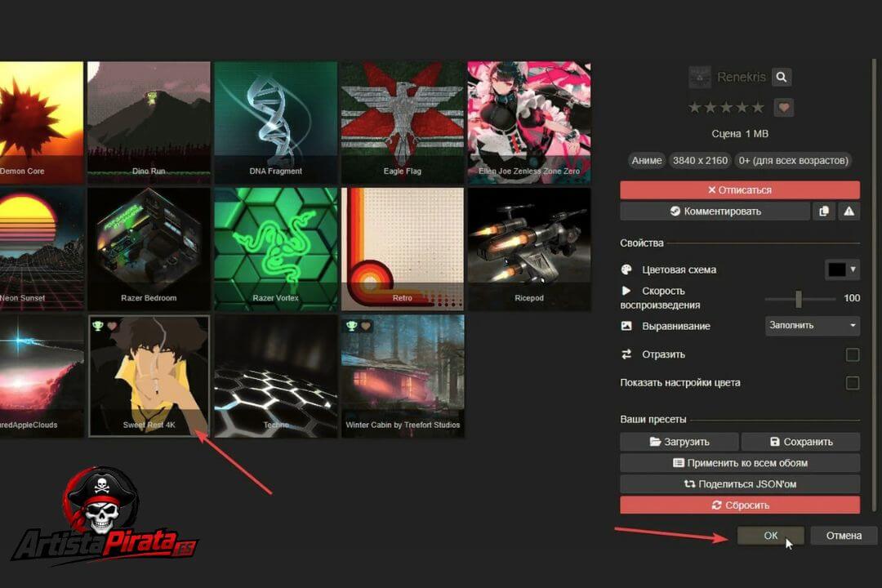Click the properties panel vertical scrollbar

coord(874,285)
